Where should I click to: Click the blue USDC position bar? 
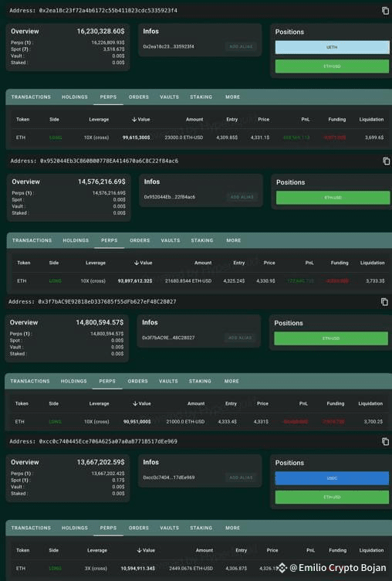[x=332, y=478]
